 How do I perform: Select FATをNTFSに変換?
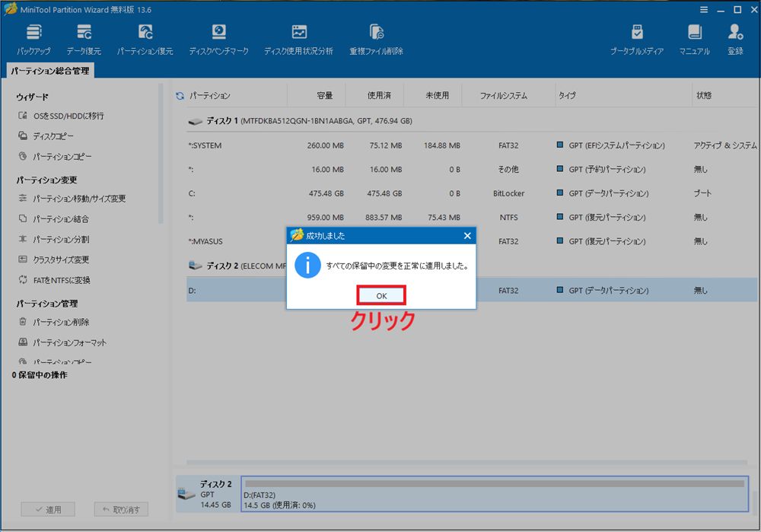[54, 280]
